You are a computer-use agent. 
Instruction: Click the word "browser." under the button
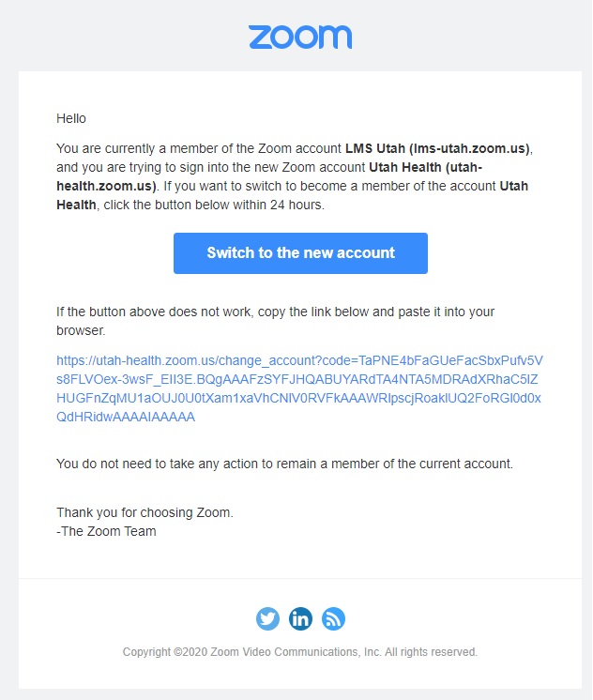[x=80, y=330]
